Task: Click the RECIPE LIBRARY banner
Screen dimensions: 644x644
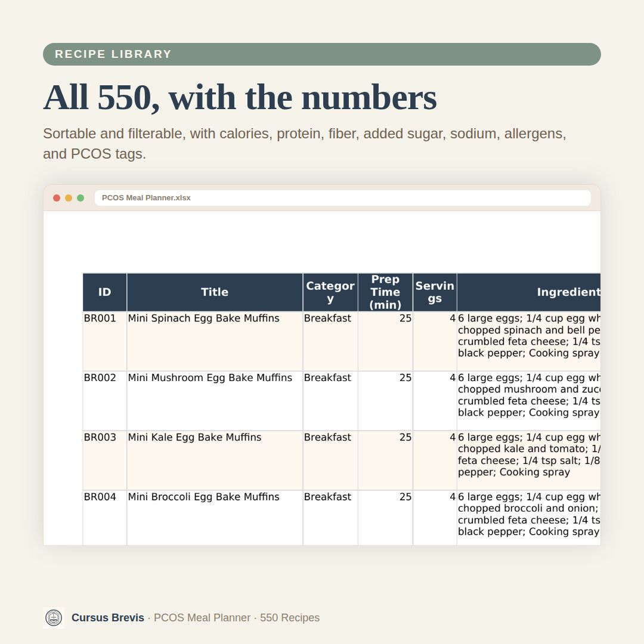Action: [322, 54]
